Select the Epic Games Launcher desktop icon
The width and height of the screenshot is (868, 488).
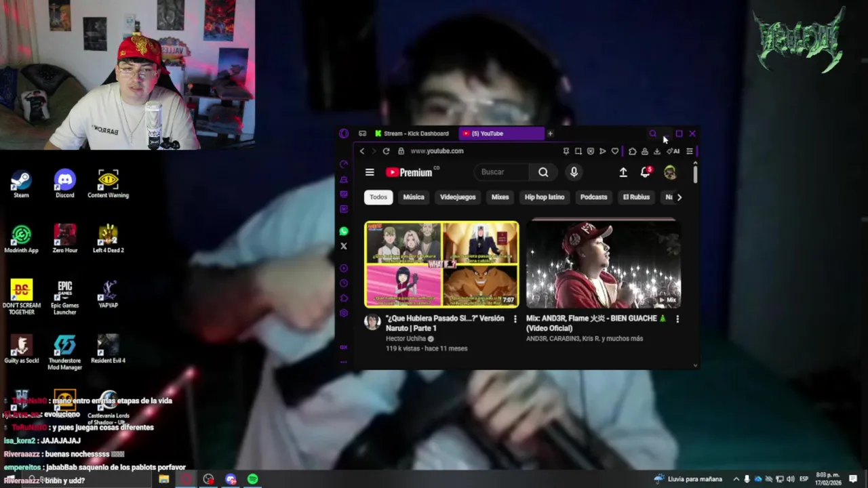tap(65, 297)
